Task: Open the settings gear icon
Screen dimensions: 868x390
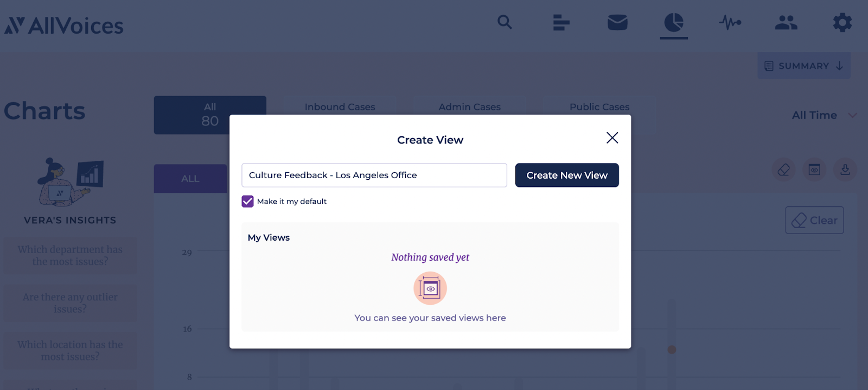Action: [x=843, y=22]
